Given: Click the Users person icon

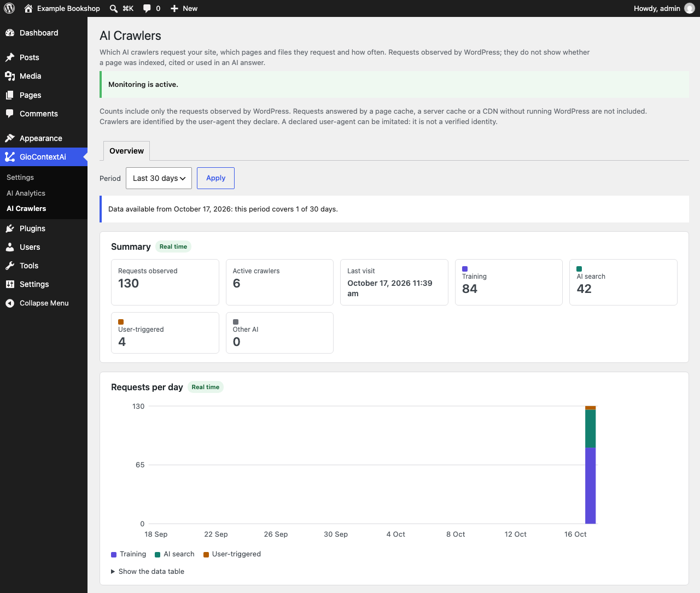Looking at the screenshot, I should pos(10,247).
